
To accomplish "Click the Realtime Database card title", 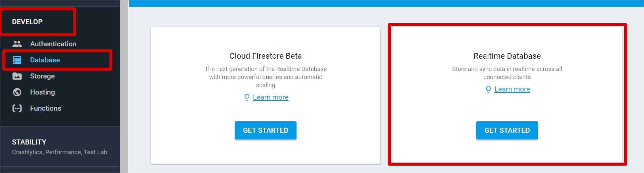I will pyautogui.click(x=507, y=56).
